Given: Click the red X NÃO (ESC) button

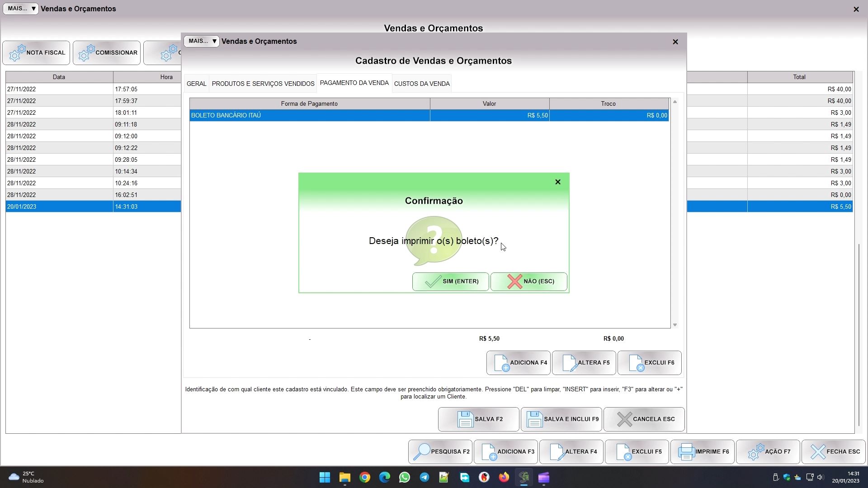Looking at the screenshot, I should coord(528,282).
